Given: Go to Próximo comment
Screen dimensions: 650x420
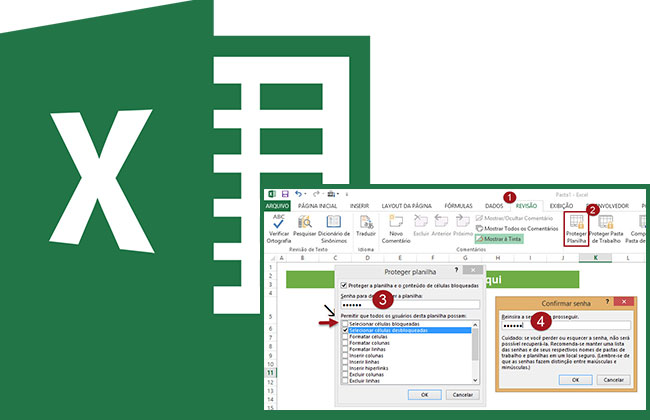Looking at the screenshot, I should (x=463, y=226).
